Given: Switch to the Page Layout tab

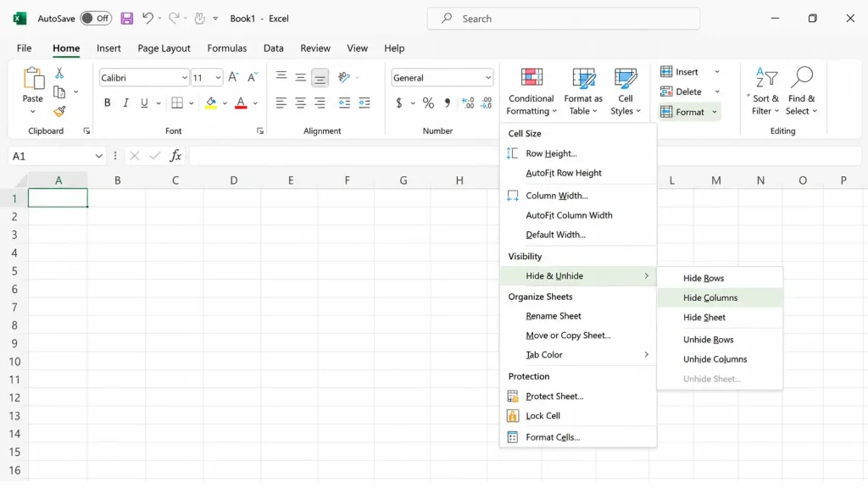Looking at the screenshot, I should click(164, 48).
